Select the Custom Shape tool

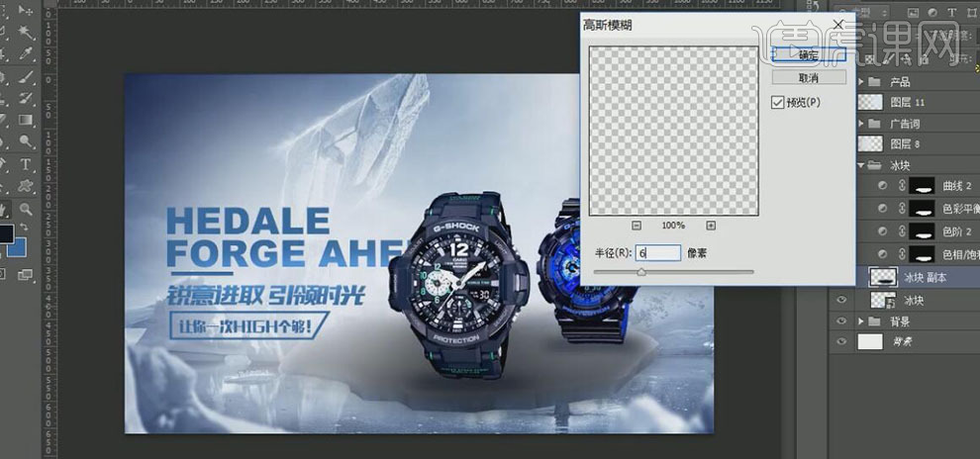26,185
